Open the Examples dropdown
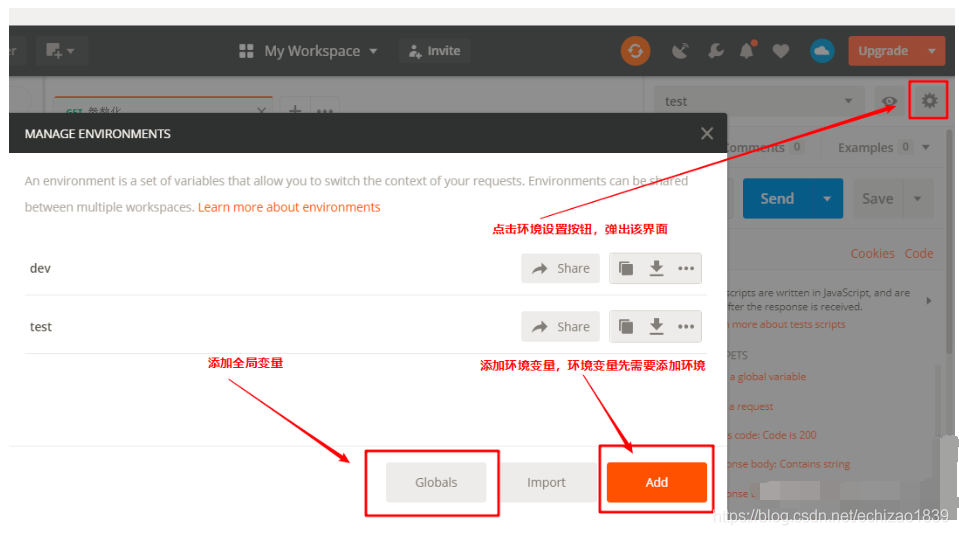This screenshot has width=959, height=535. [x=884, y=147]
